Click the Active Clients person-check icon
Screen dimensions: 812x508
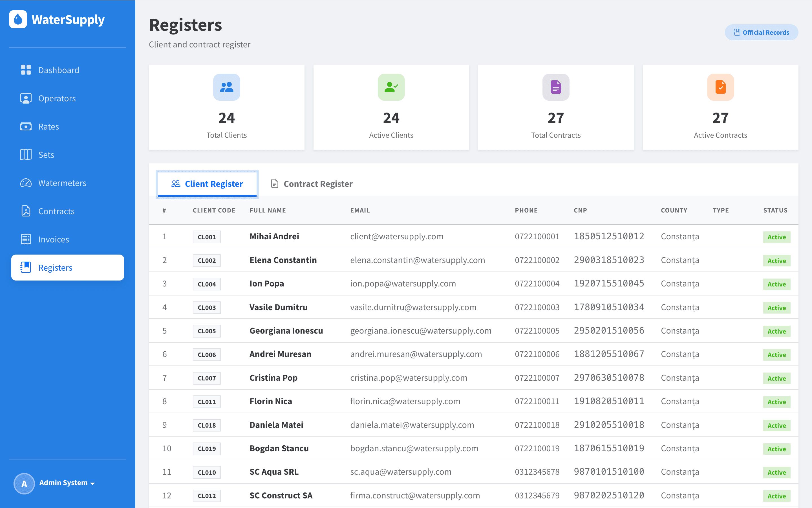click(391, 87)
